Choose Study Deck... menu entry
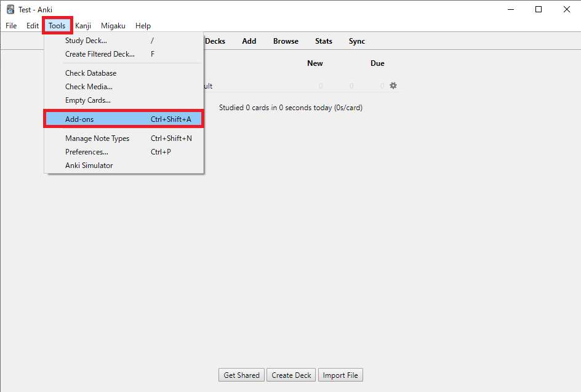This screenshot has width=581, height=392. click(x=86, y=41)
